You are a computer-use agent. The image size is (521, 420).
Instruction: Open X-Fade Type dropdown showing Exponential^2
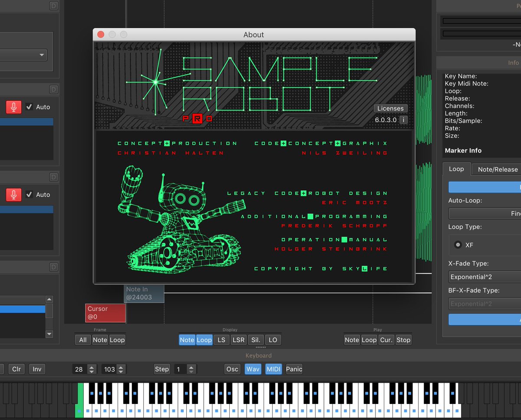click(485, 277)
